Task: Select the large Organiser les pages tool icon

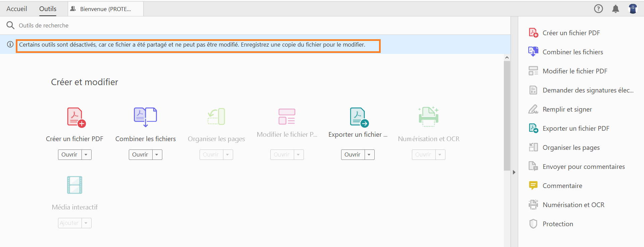Action: tap(216, 117)
